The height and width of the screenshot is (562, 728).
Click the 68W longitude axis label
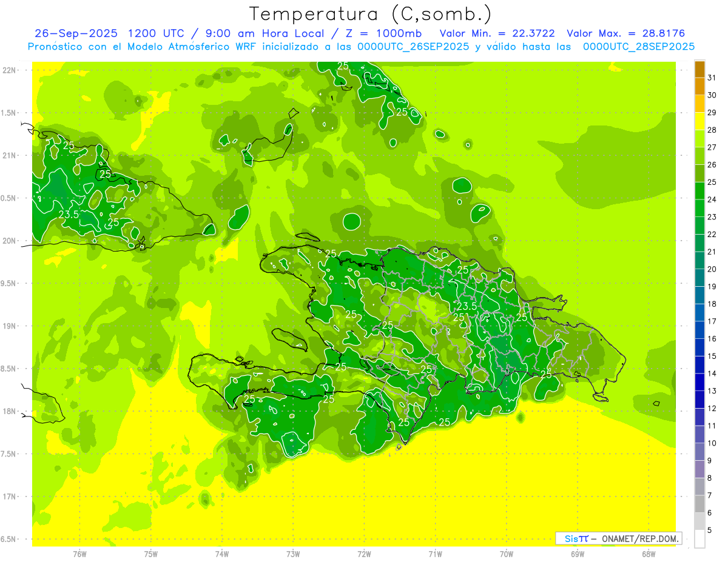(648, 554)
